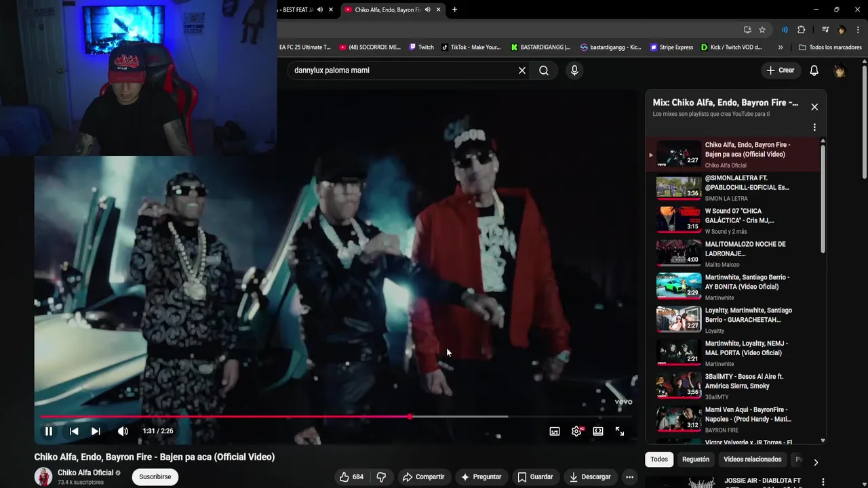Close the BEST FEAT browser tab

(331, 9)
